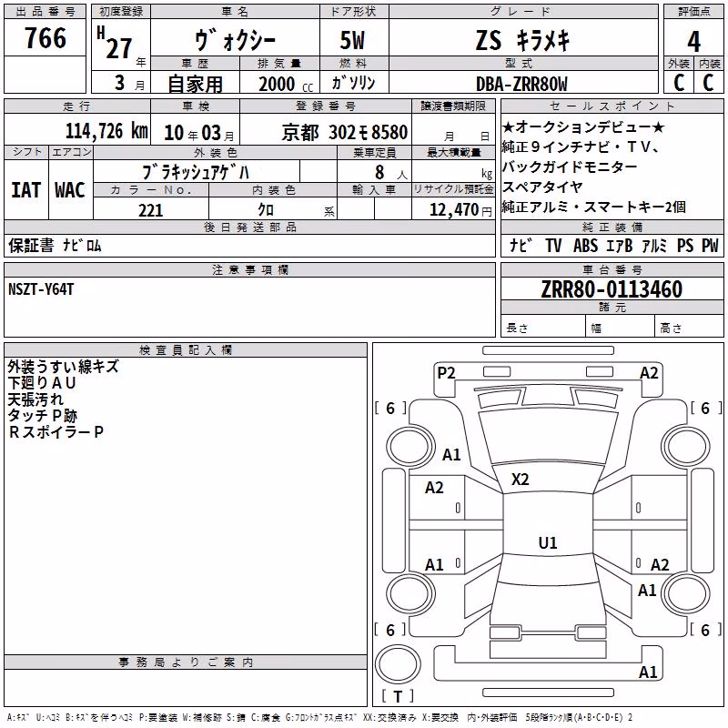Screen dimensions: 728x728
Task: Click the color number 221 cell
Action: [x=151, y=210]
